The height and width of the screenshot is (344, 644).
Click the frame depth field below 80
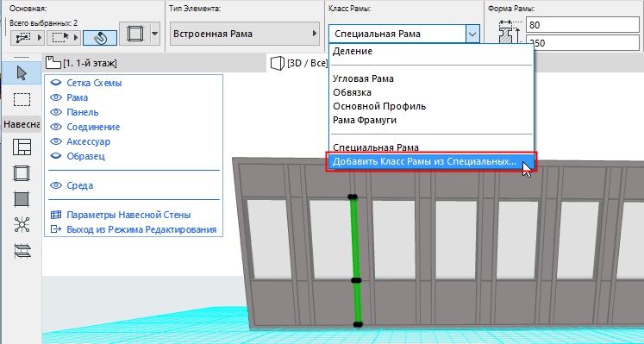[583, 43]
